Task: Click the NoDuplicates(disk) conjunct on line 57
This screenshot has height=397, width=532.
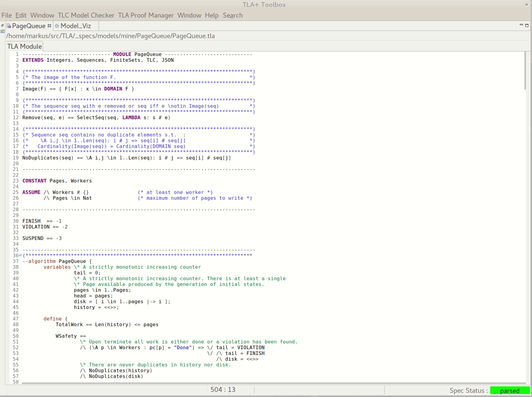Action: click(x=111, y=376)
